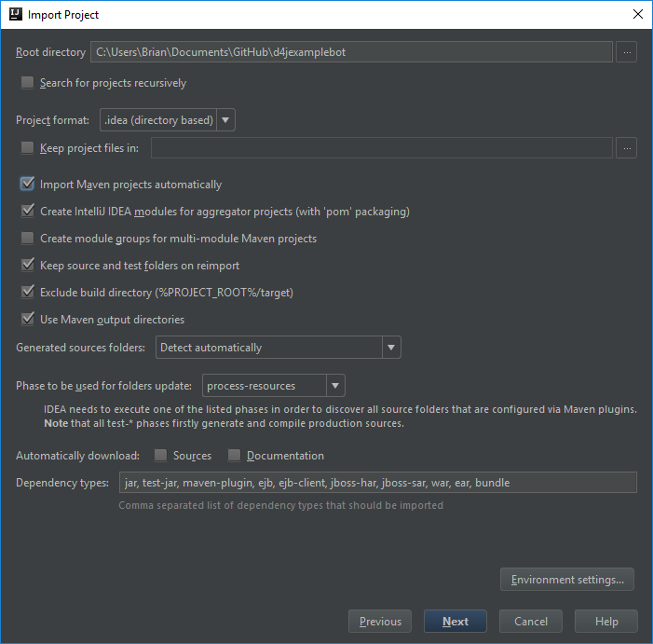This screenshot has width=653, height=644.
Task: Click the Root directory path field
Action: point(351,52)
